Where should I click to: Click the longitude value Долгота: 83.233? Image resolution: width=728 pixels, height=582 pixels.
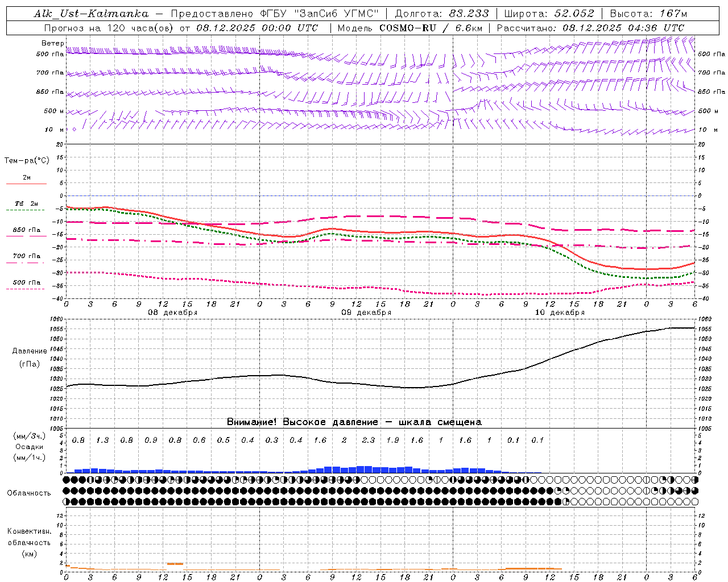tap(442, 14)
